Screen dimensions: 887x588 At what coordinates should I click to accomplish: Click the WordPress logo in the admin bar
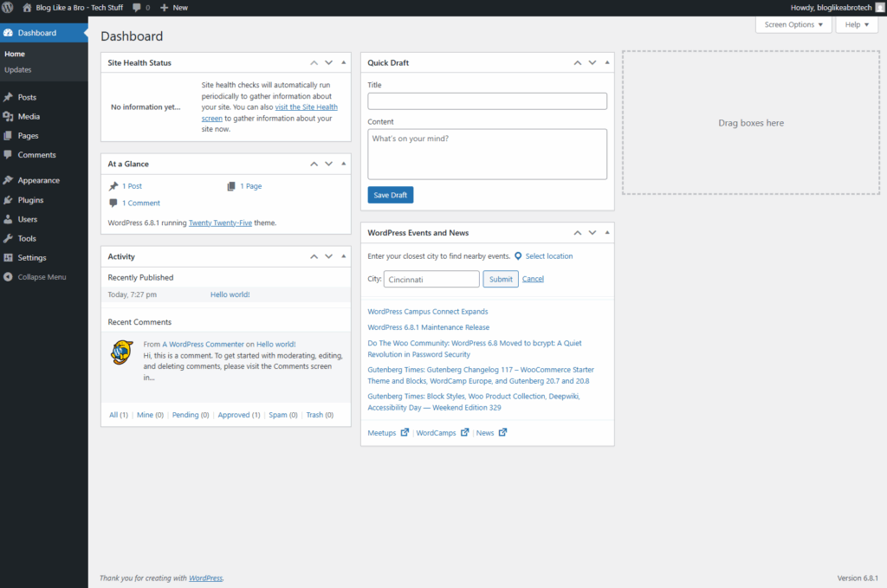click(8, 7)
